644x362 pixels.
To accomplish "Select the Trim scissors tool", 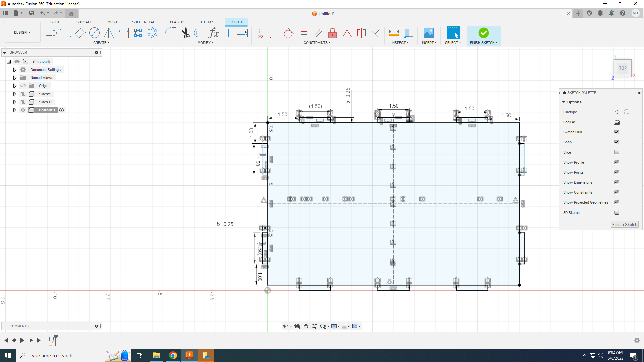I will pyautogui.click(x=185, y=33).
